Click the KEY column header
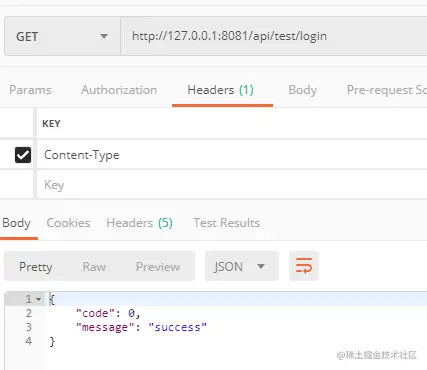This screenshot has height=370, width=427. point(51,124)
